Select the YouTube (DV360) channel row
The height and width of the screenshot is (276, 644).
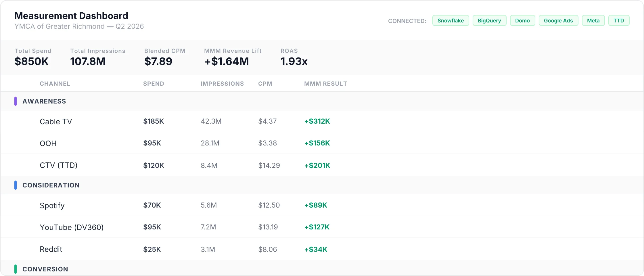[72, 227]
